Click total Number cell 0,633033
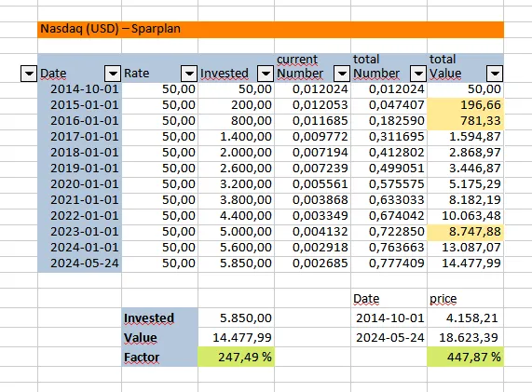Image resolution: width=532 pixels, height=392 pixels. 389,200
